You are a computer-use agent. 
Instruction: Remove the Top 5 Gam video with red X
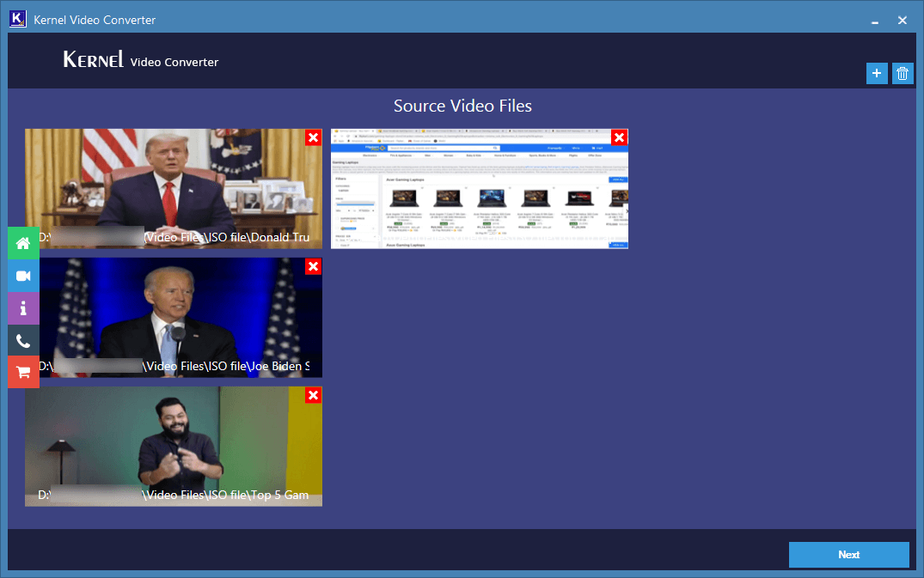pos(314,396)
